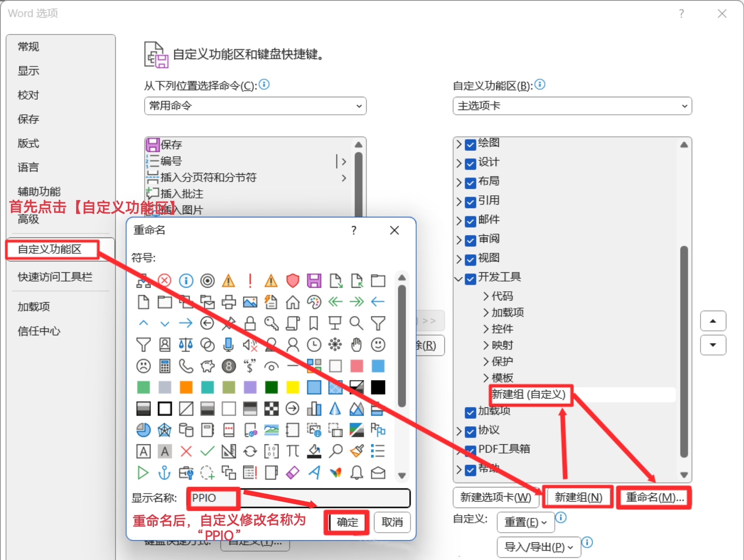Screen dimensions: 744x560
Task: Select the smiley face symbol
Action: point(378,344)
